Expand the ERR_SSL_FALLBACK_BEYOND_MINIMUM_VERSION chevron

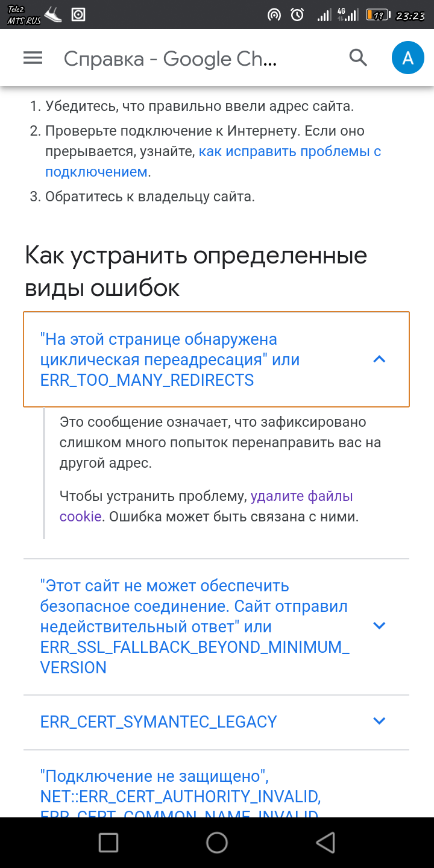(379, 626)
